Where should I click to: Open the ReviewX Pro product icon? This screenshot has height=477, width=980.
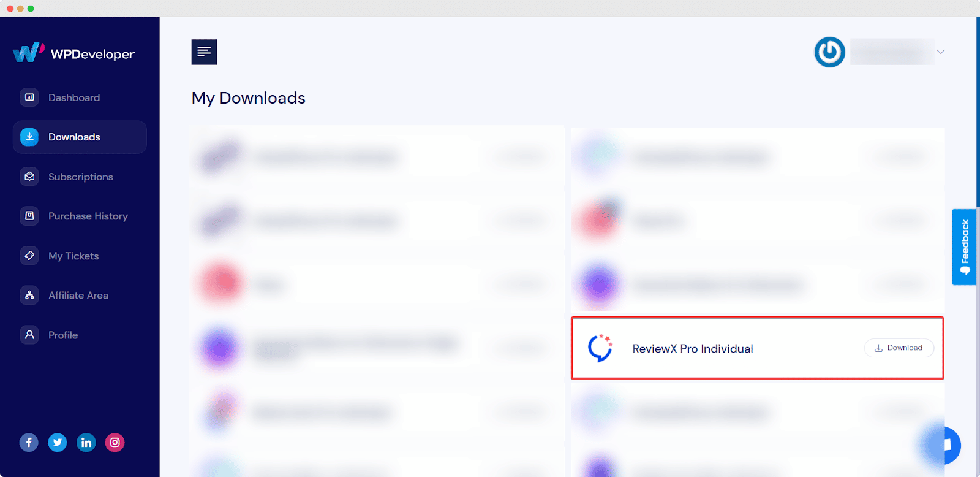(599, 348)
